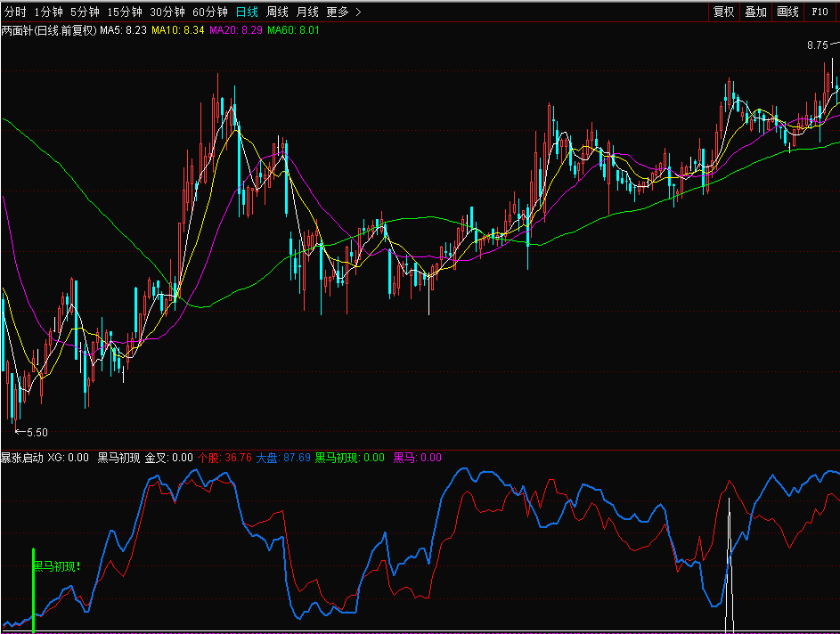
Task: Expand the 更多 period options
Action: pyautogui.click(x=343, y=12)
